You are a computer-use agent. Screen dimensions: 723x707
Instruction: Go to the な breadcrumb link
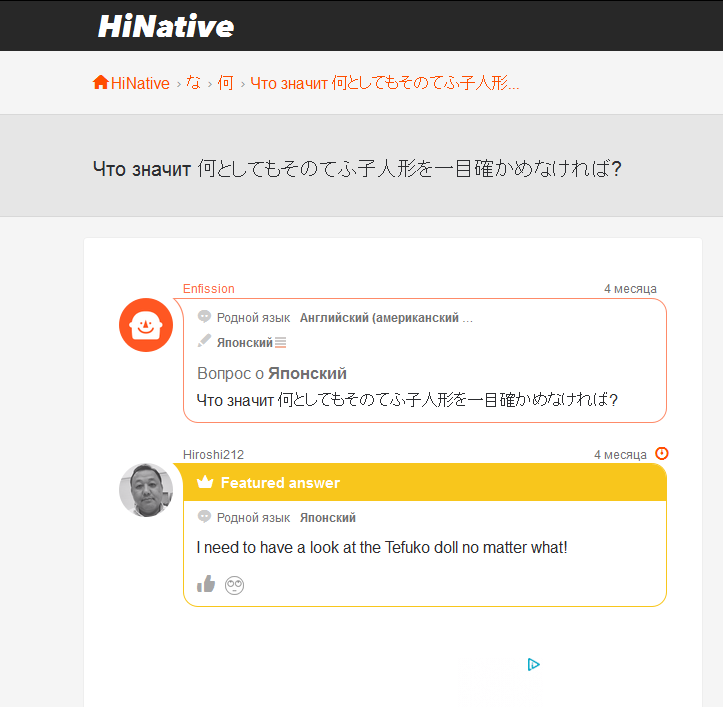point(193,83)
